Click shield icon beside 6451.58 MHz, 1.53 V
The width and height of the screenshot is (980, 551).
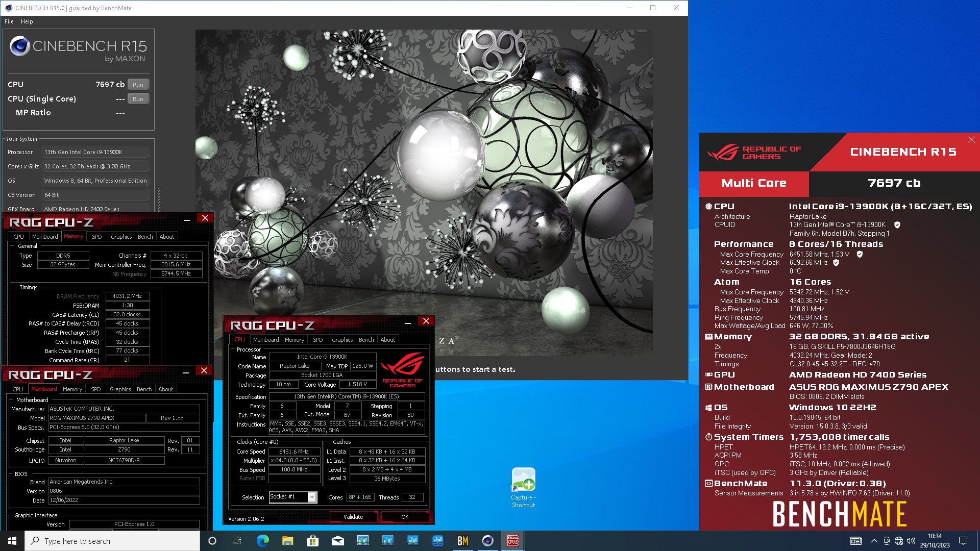pos(860,254)
